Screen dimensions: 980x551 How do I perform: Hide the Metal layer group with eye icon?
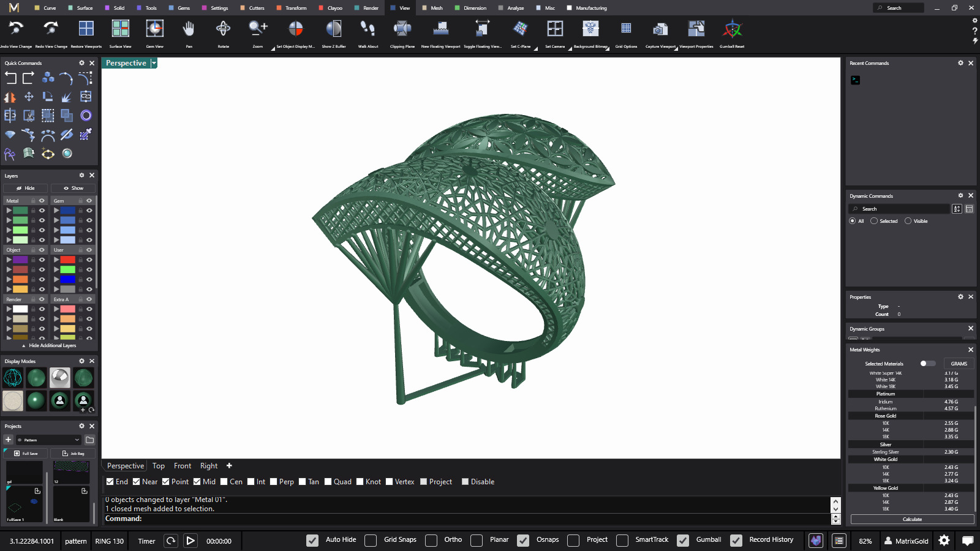click(x=42, y=201)
